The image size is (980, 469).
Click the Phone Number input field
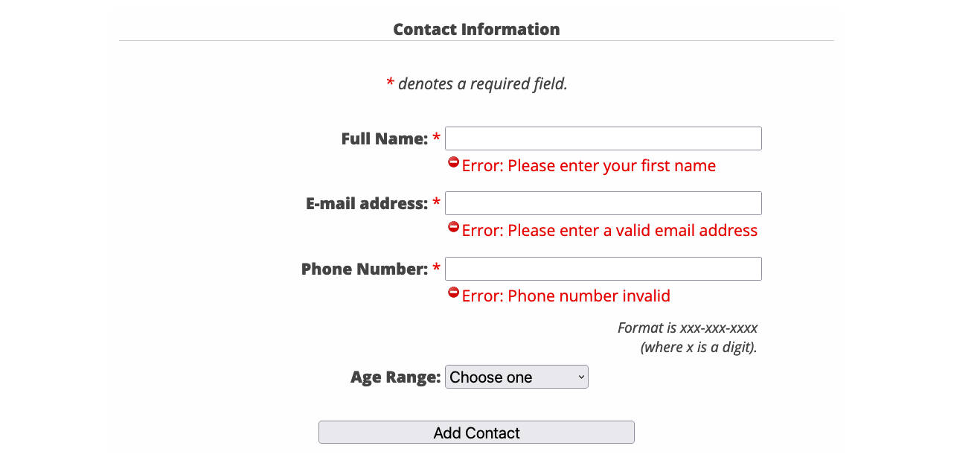pyautogui.click(x=603, y=268)
